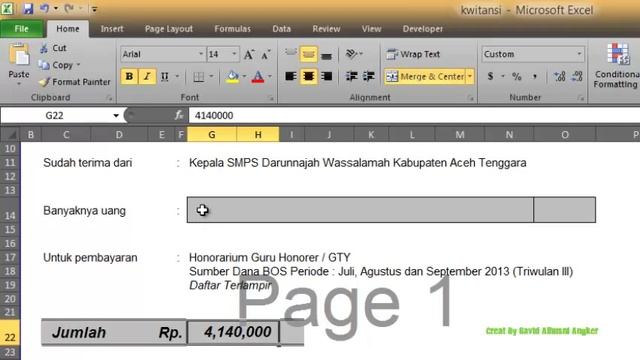
Task: Click the Align Text Left icon
Action: pyautogui.click(x=291, y=76)
